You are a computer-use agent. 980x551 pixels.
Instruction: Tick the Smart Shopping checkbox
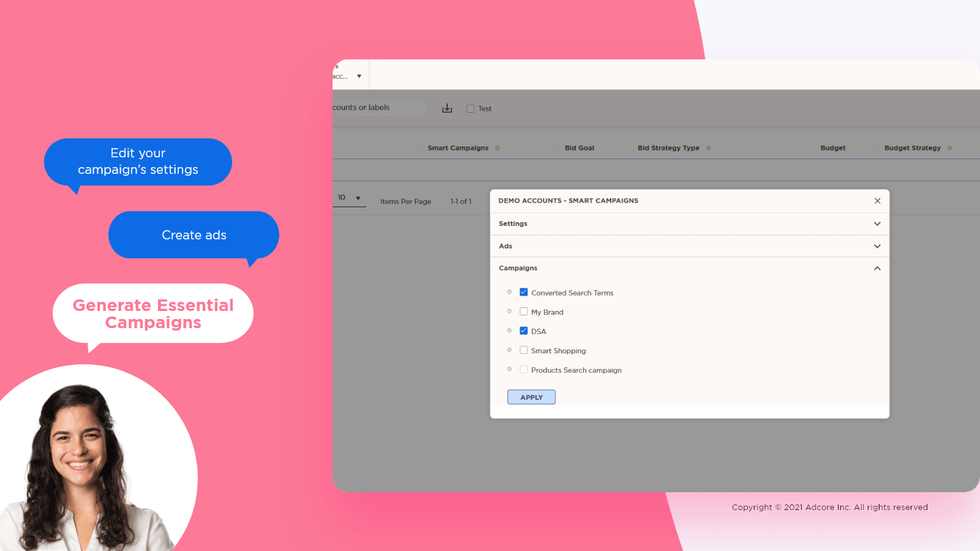[x=524, y=350]
